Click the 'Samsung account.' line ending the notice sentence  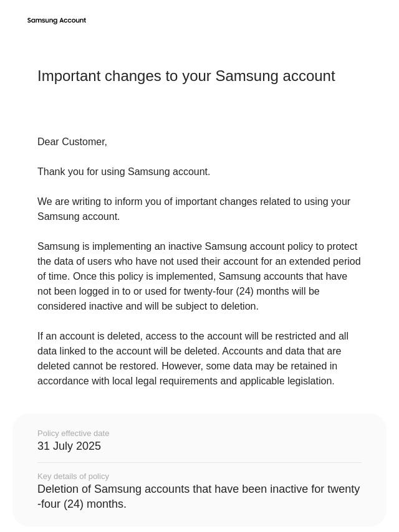click(x=79, y=216)
